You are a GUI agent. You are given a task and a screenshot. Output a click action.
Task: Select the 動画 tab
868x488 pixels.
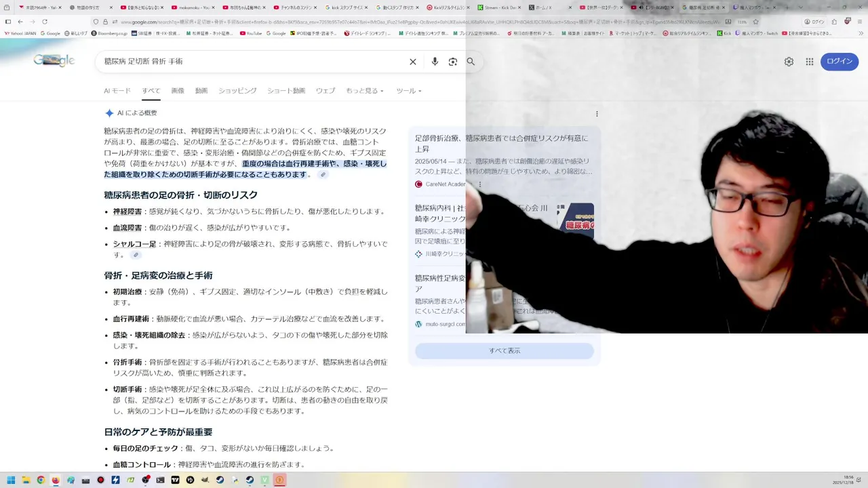click(201, 91)
